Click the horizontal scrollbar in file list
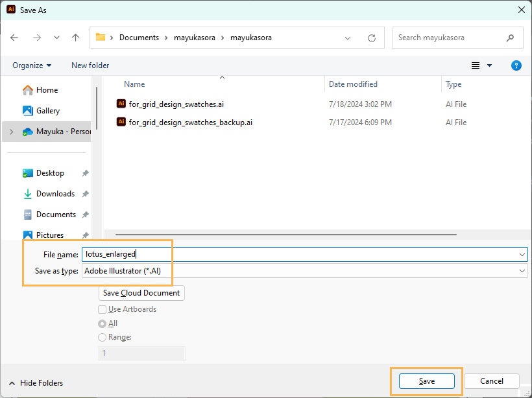The image size is (532, 398). point(285,235)
